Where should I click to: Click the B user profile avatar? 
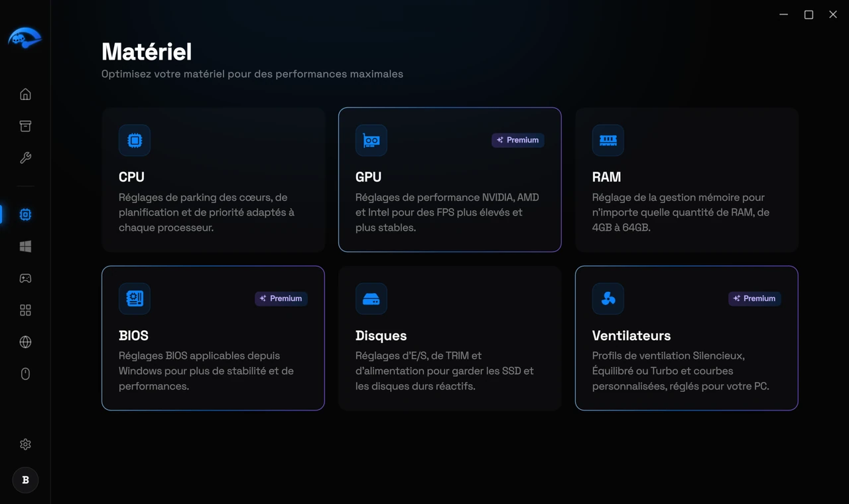coord(25,480)
